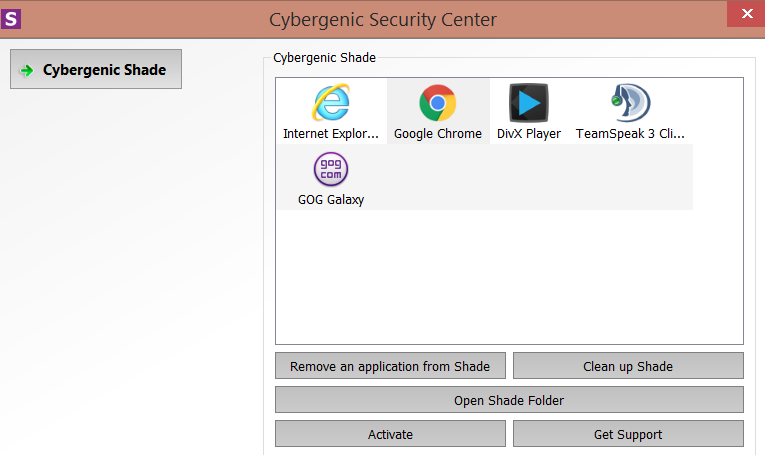Select the GOG Galaxy icon

(x=331, y=169)
